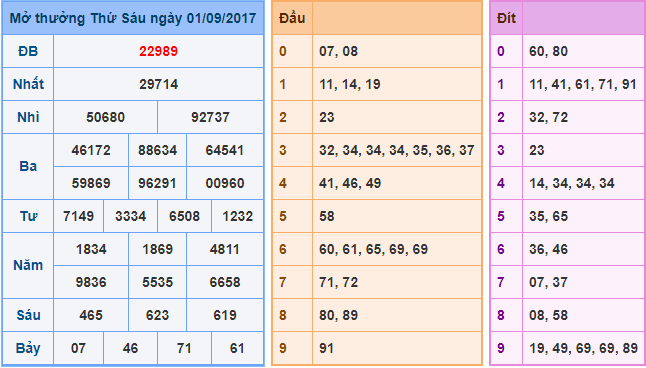This screenshot has width=646, height=368.
Task: Click Đít row 9 values 19, 49, 69
Action: [x=583, y=348]
